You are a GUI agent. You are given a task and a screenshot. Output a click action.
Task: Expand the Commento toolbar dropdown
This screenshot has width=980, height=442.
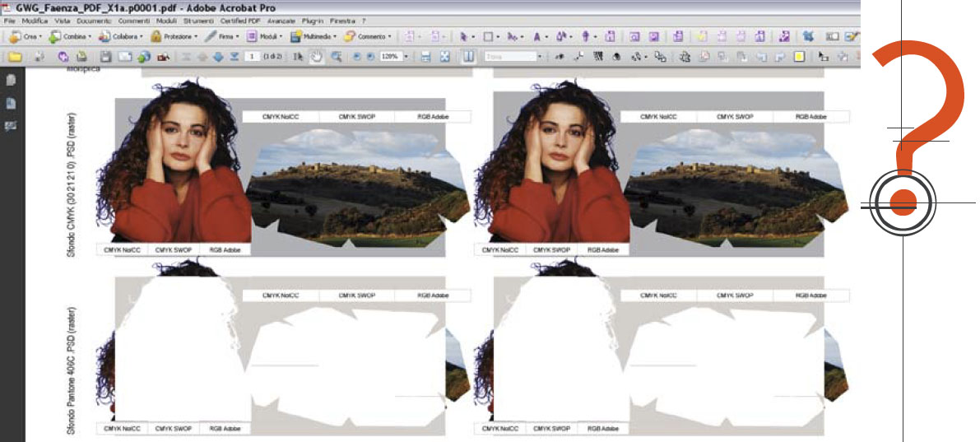pyautogui.click(x=368, y=37)
